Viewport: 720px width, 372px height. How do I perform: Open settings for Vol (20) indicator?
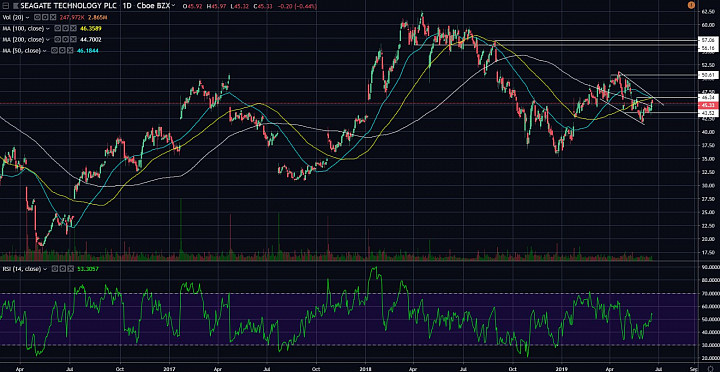tap(45, 17)
